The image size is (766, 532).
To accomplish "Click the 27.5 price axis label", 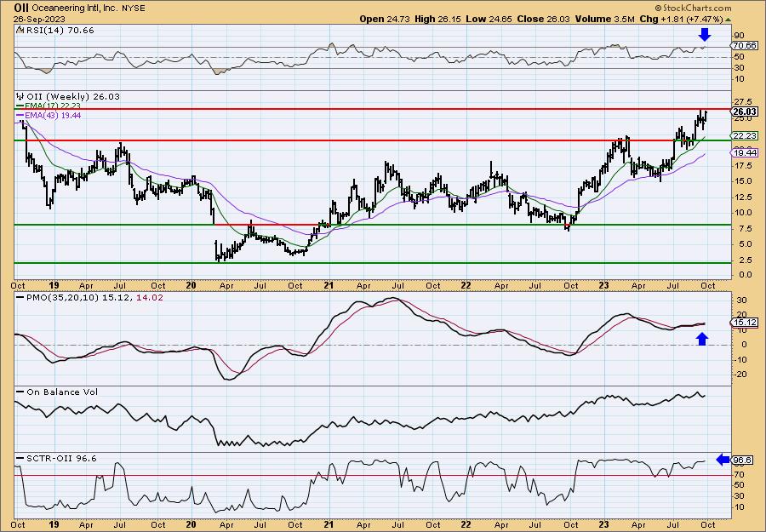I will click(x=742, y=102).
